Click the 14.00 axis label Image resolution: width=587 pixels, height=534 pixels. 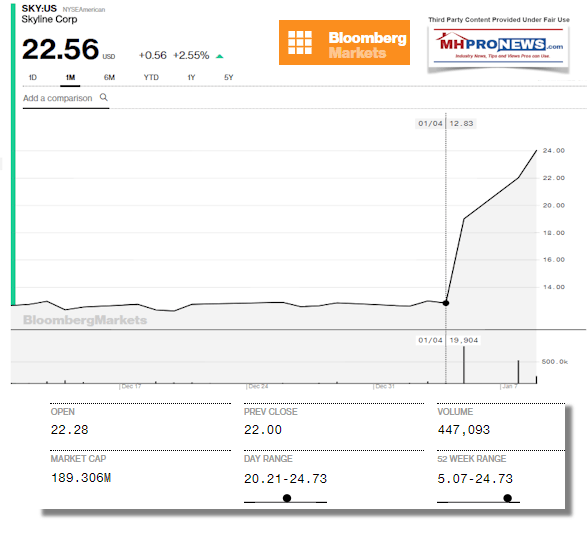click(554, 287)
